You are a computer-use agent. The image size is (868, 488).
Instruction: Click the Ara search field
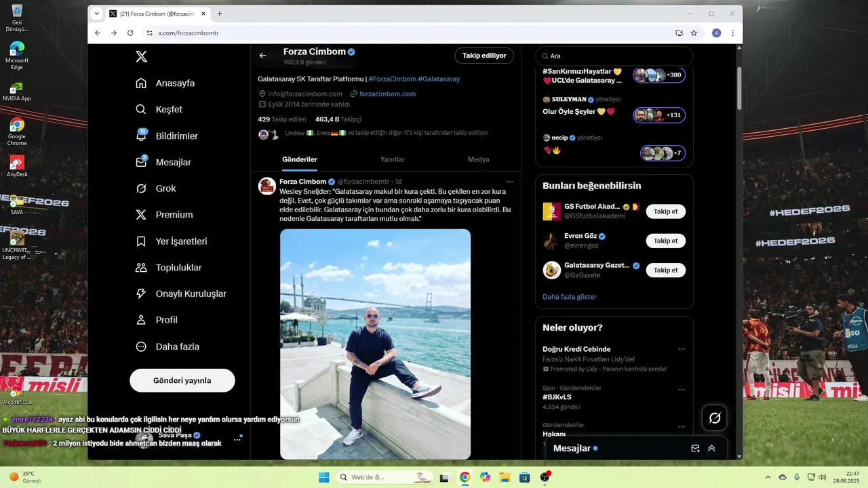click(x=614, y=56)
